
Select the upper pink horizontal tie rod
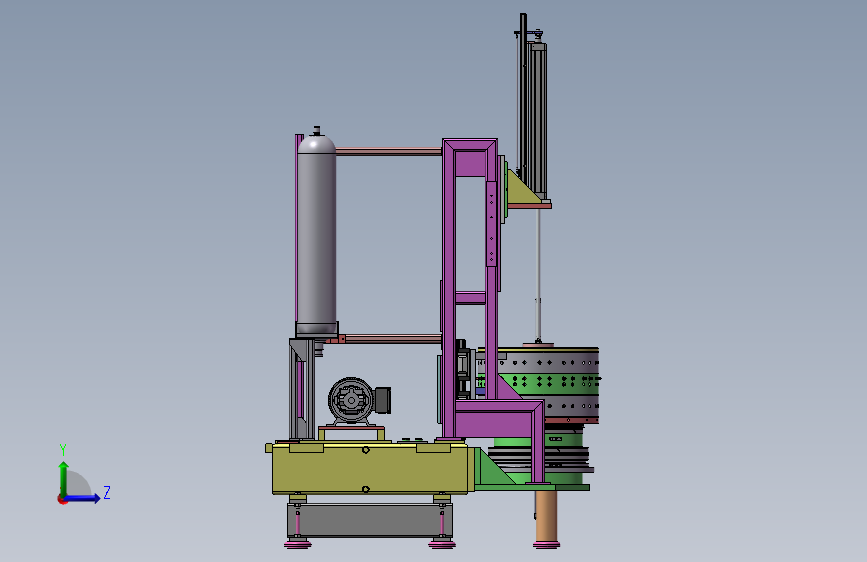tap(389, 151)
